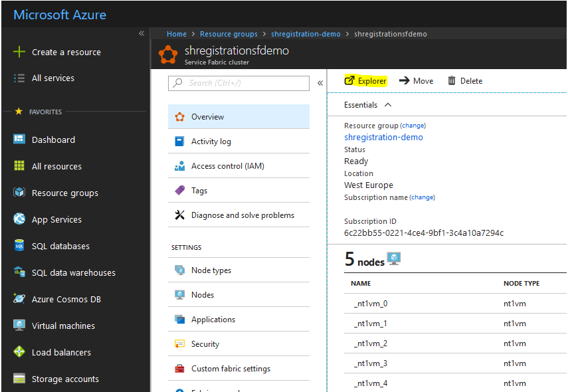The image size is (568, 392).
Task: Click the Node types icon
Action: point(179,270)
